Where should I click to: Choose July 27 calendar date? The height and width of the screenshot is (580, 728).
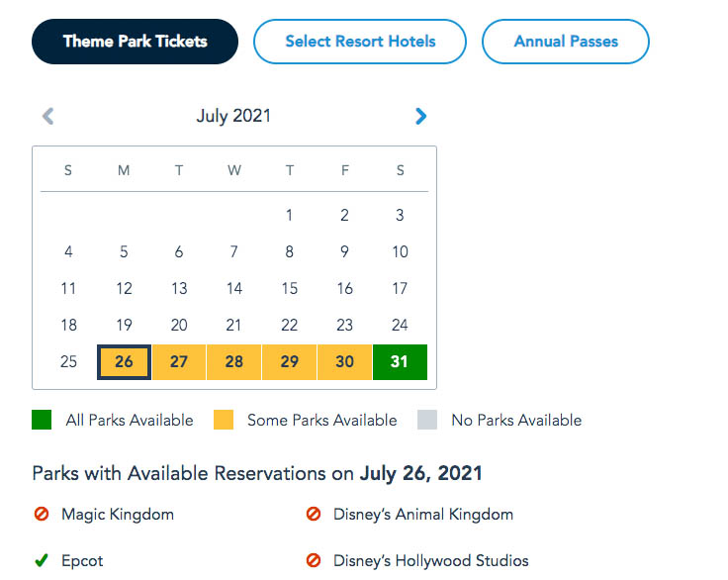(x=179, y=362)
